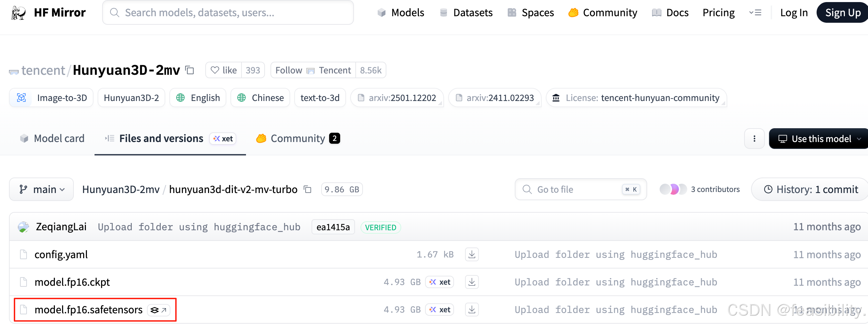Open the top Community nav item

coord(602,13)
